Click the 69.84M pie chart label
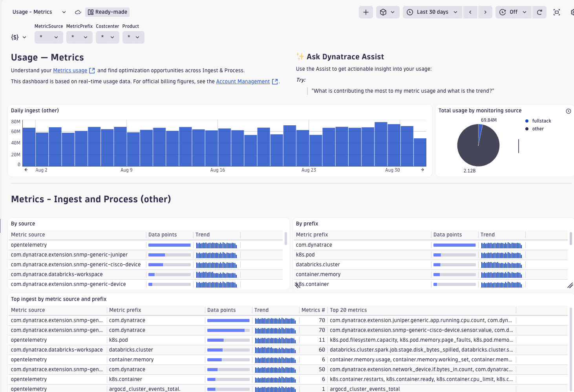574x392 pixels. tap(489, 120)
